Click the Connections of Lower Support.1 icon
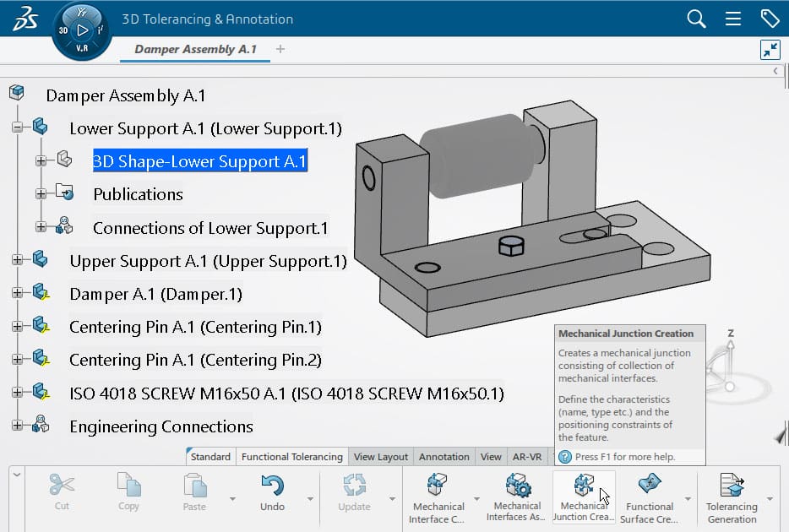 (64, 225)
